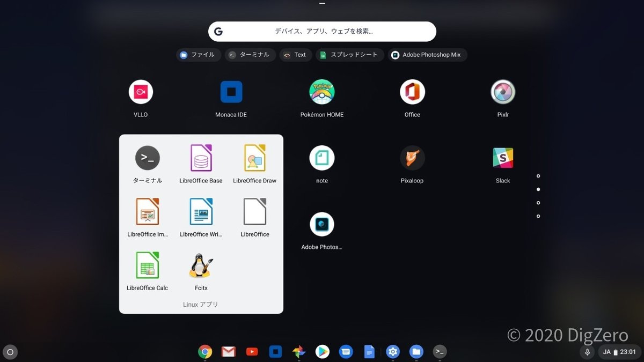Open the Fcitx penguin app
This screenshot has height=362, width=644.
pyautogui.click(x=201, y=265)
